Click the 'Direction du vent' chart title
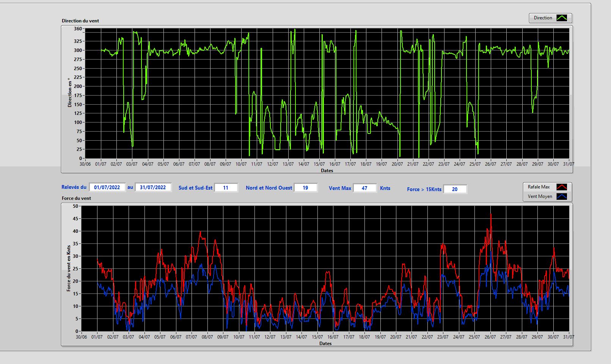The image size is (611, 364). pos(80,21)
